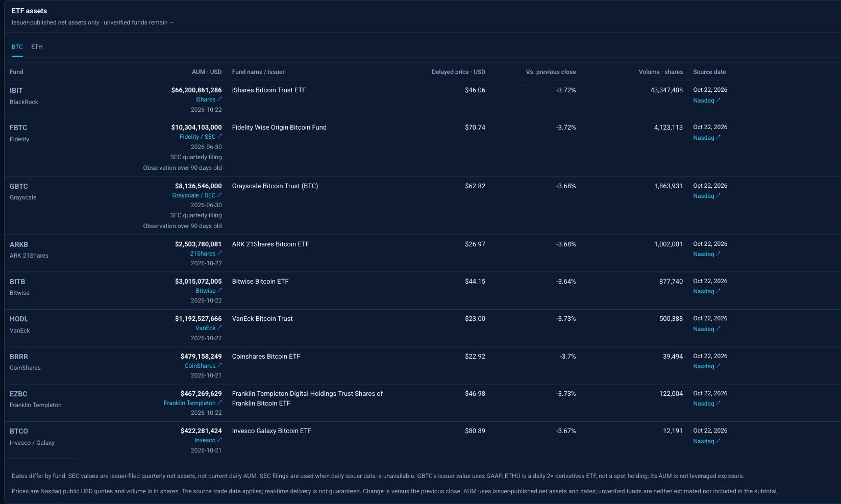Image resolution: width=841 pixels, height=504 pixels.
Task: Open the Franklin Templeton AUM link
Action: point(193,403)
